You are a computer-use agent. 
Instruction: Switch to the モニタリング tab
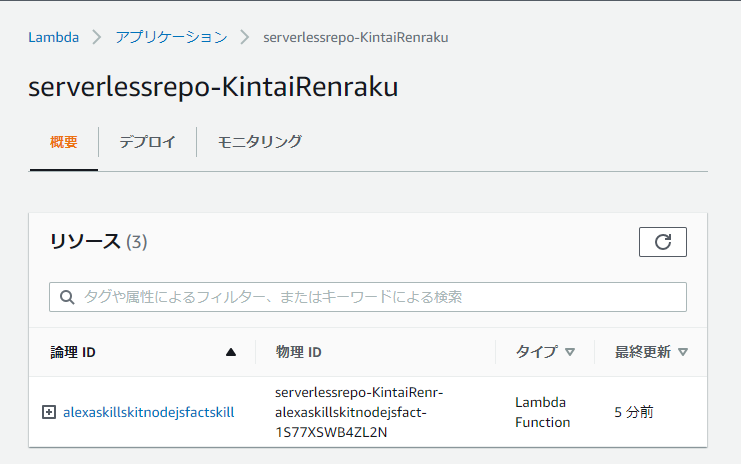click(259, 142)
